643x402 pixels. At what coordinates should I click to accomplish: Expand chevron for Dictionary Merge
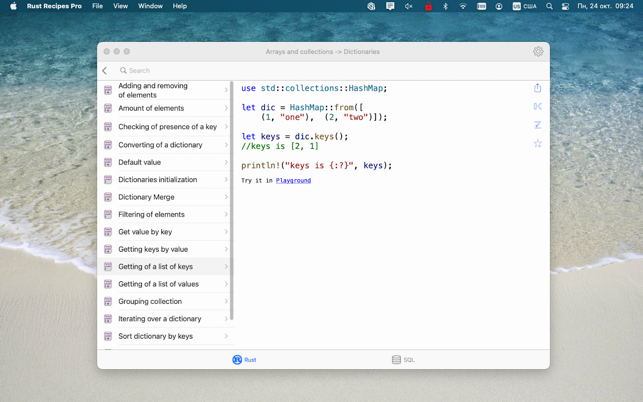(226, 197)
